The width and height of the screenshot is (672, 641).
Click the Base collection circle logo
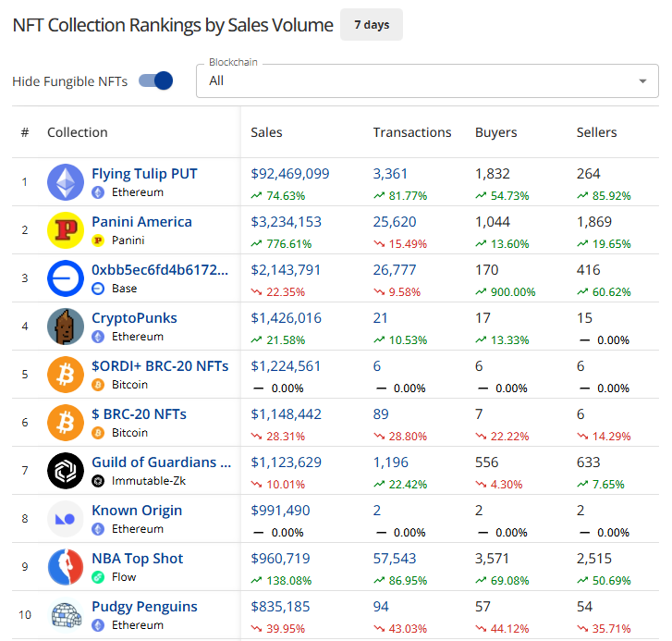pos(66,278)
